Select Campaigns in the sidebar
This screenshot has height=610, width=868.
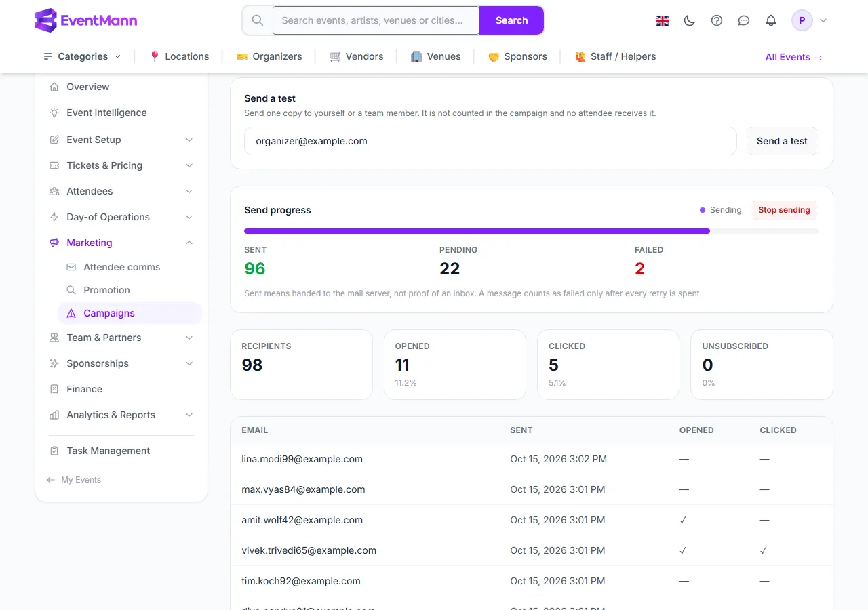click(130, 313)
